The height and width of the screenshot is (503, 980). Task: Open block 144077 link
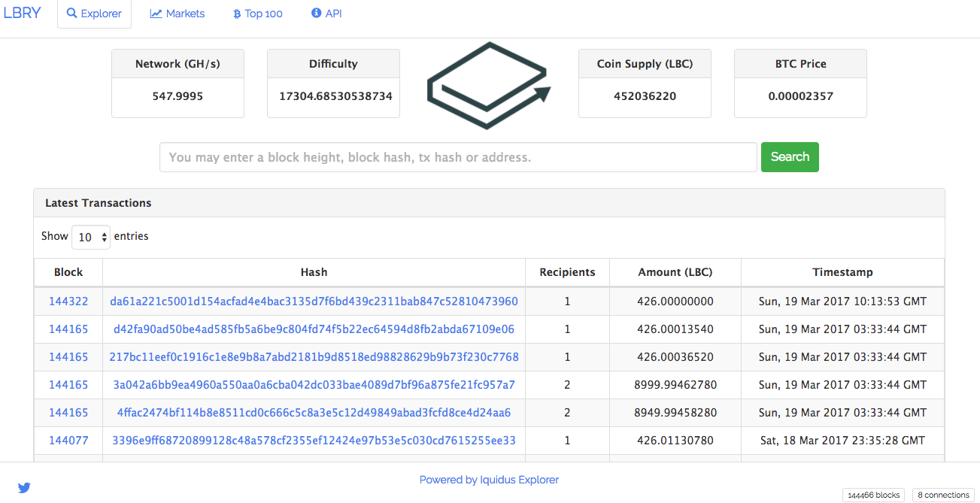tap(68, 441)
